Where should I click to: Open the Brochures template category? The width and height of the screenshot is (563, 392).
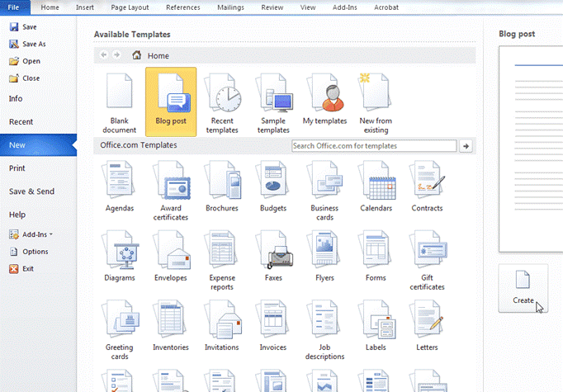click(x=222, y=187)
